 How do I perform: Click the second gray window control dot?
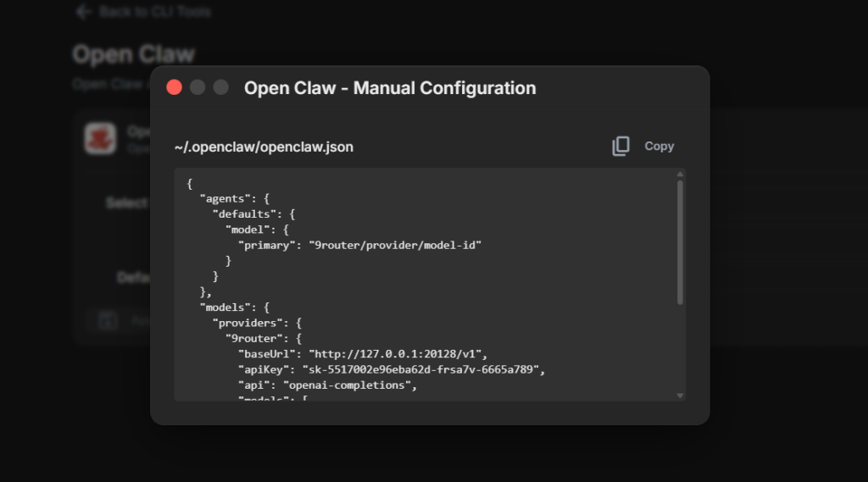click(x=221, y=87)
